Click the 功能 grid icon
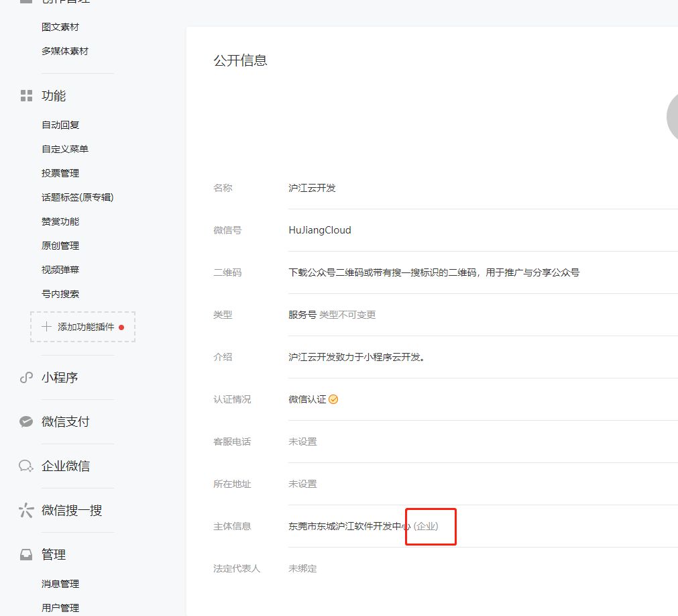 [x=26, y=95]
